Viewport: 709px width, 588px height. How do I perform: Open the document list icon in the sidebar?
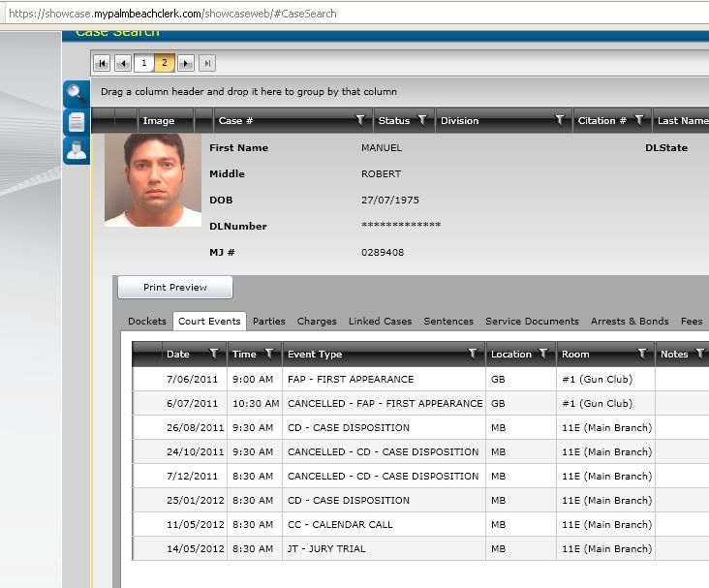pyautogui.click(x=76, y=122)
